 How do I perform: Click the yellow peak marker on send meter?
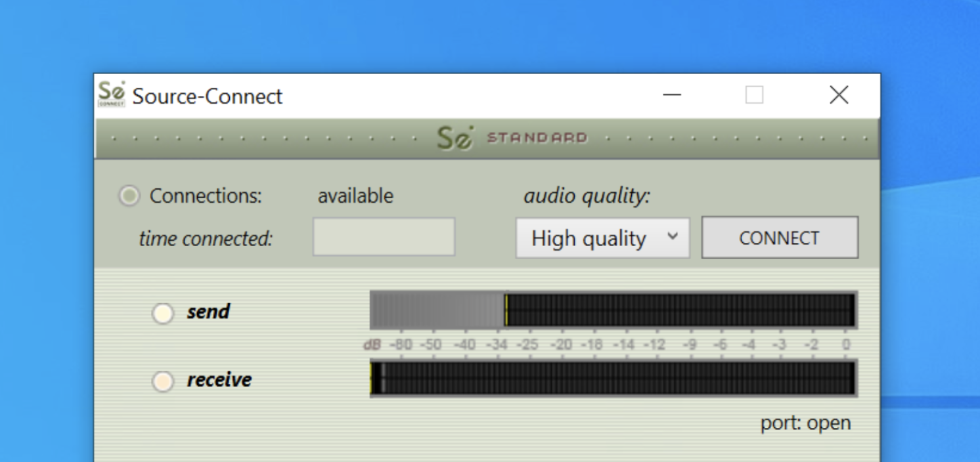click(506, 310)
